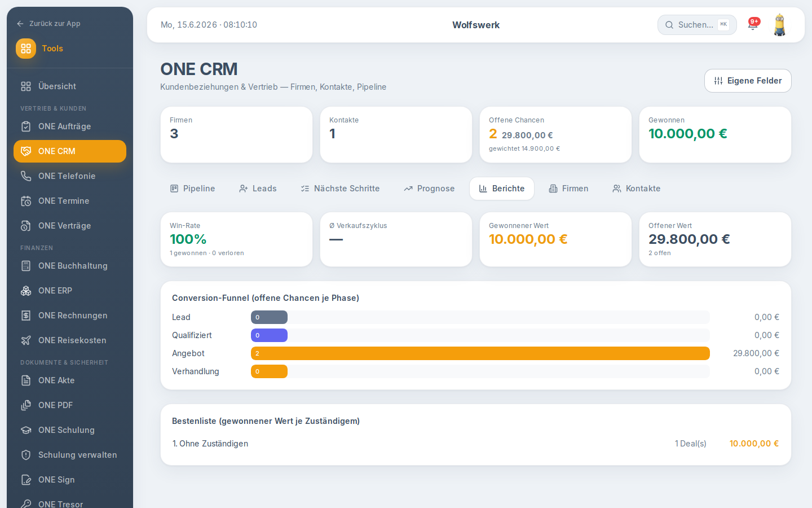
Task: Click the Verhandlung funnel bar
Action: [269, 371]
